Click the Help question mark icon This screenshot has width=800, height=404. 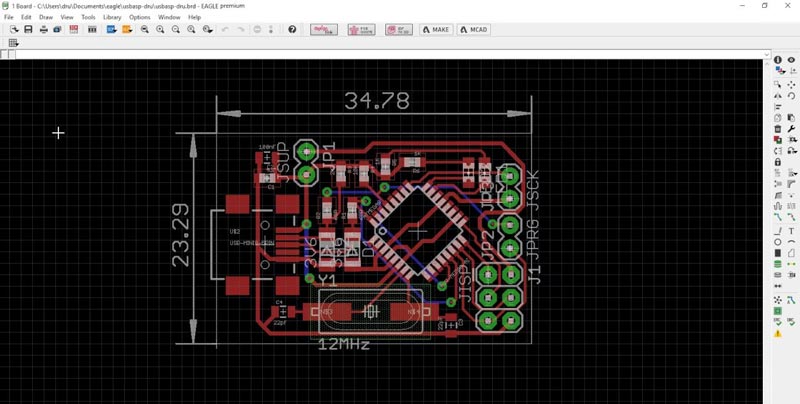coord(292,30)
